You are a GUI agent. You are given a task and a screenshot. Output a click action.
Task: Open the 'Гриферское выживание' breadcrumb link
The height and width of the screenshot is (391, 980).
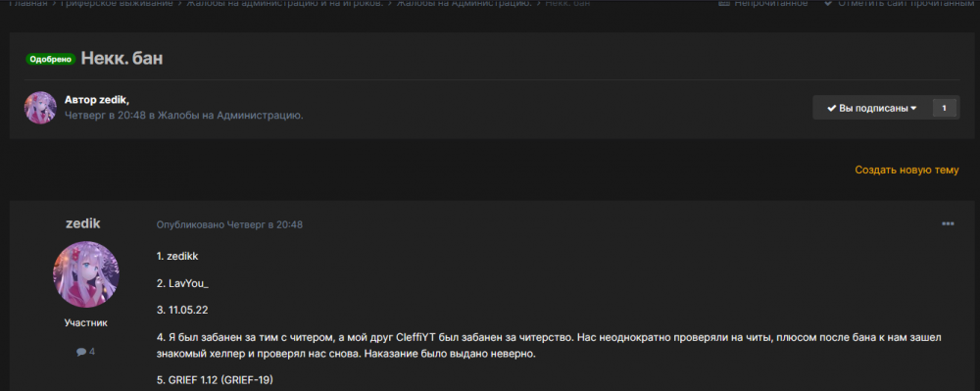coord(117,3)
